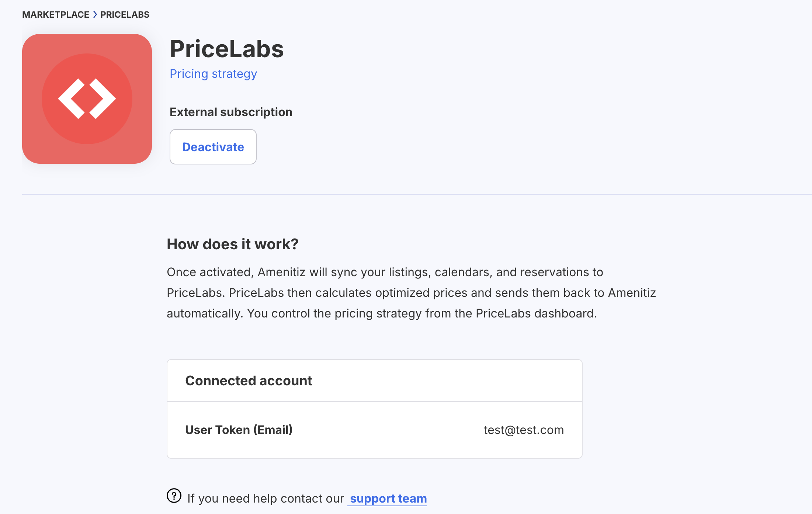The width and height of the screenshot is (812, 514).
Task: Click the External subscription label
Action: (231, 112)
